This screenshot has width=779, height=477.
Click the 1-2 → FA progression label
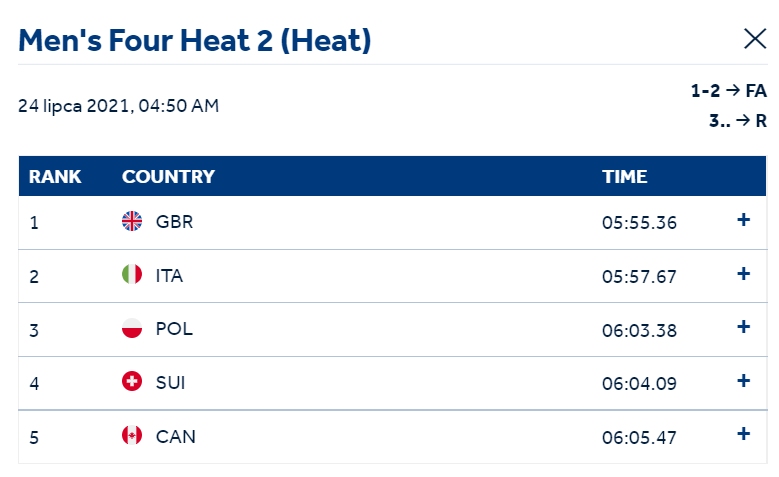coord(729,91)
